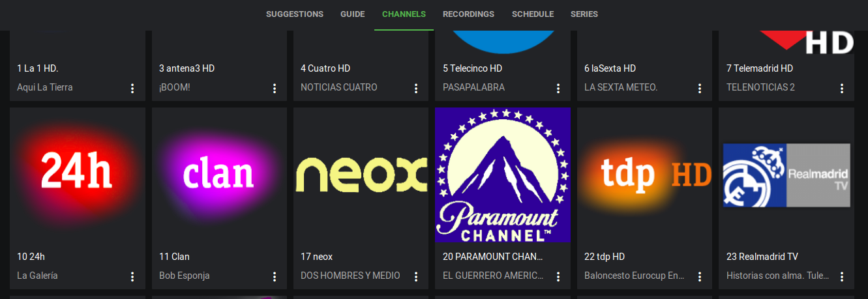Go to the Schedule tab
The height and width of the screenshot is (299, 868).
(533, 14)
